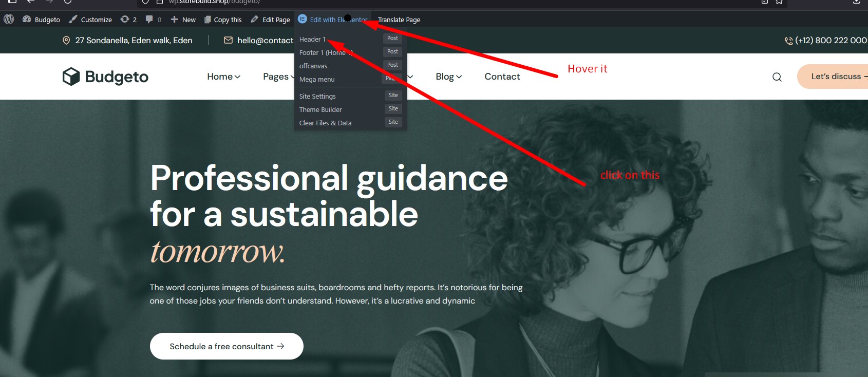
Task: Click the WordPress logo in admin bar
Action: point(9,20)
